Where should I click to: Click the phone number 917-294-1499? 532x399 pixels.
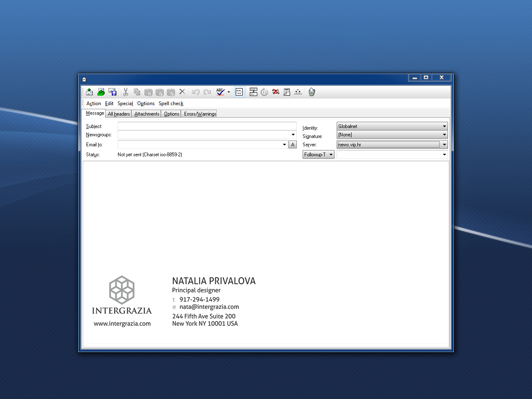tap(199, 299)
